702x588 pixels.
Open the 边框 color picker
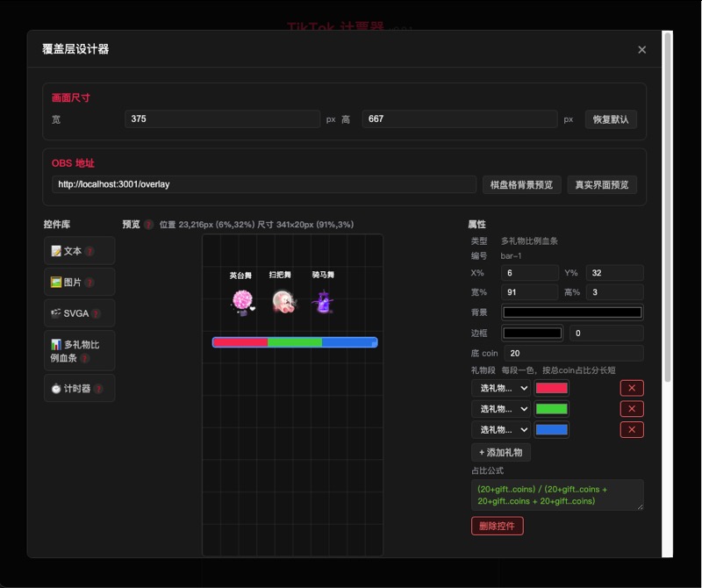533,333
